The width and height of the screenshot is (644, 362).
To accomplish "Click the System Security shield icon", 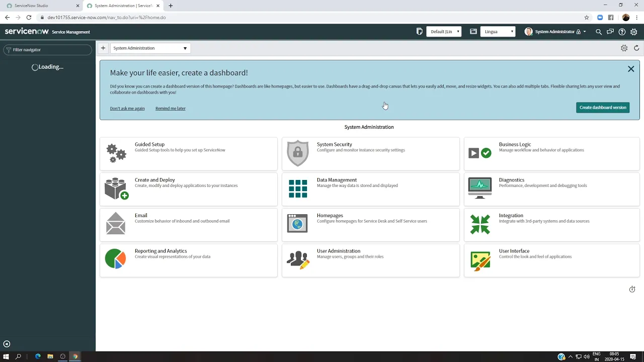I will 297,153.
